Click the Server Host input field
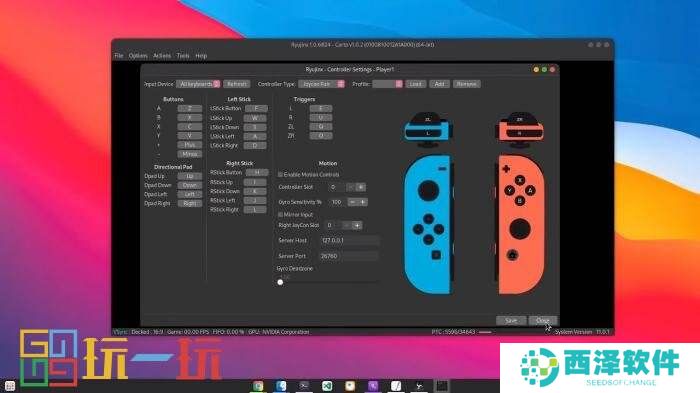 point(350,240)
